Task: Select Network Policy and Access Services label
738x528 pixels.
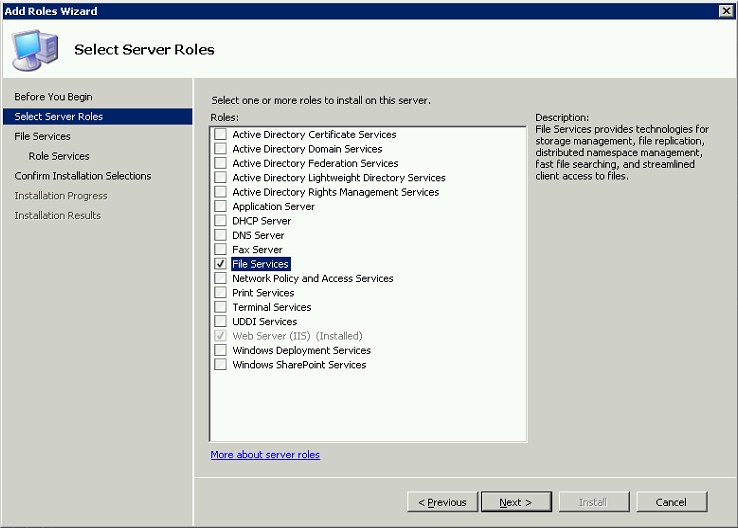Action: pyautogui.click(x=313, y=279)
